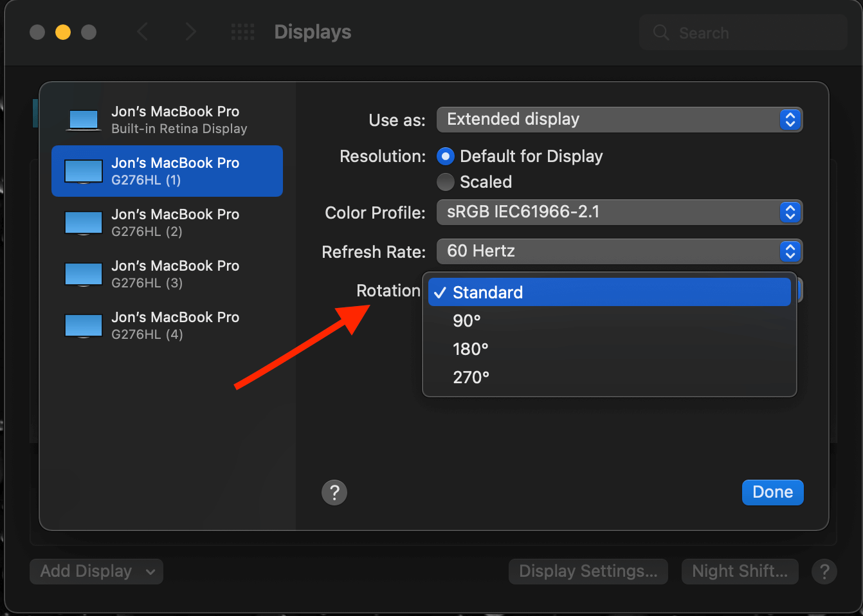Image resolution: width=863 pixels, height=616 pixels.
Task: Select 90° rotation
Action: (609, 320)
